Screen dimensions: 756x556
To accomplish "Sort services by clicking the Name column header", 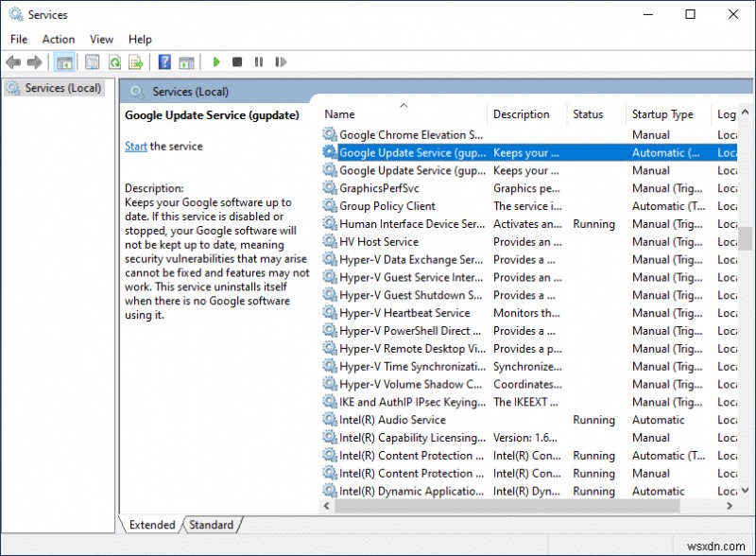I will [x=339, y=113].
